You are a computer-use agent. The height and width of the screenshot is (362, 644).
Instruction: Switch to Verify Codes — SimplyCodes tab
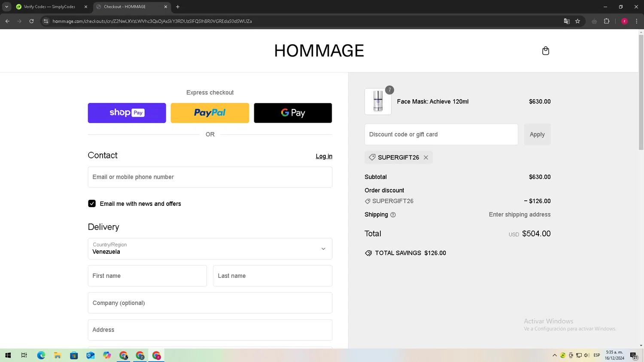pos(49,7)
